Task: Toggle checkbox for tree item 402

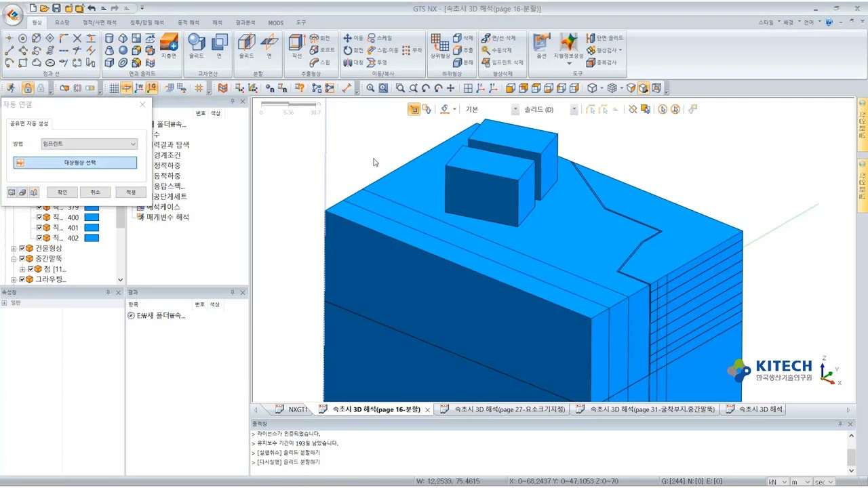Action: pos(39,238)
